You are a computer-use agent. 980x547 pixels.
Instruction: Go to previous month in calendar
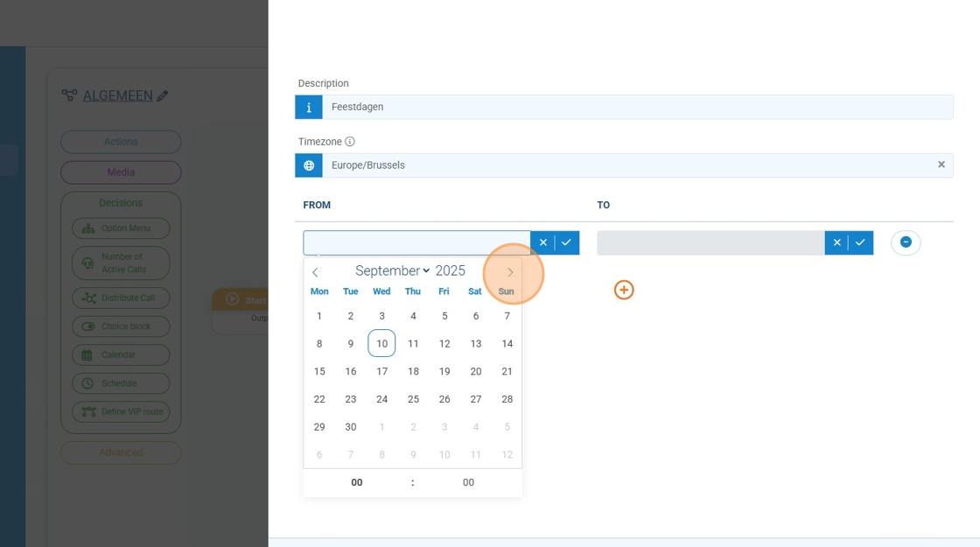coord(316,272)
